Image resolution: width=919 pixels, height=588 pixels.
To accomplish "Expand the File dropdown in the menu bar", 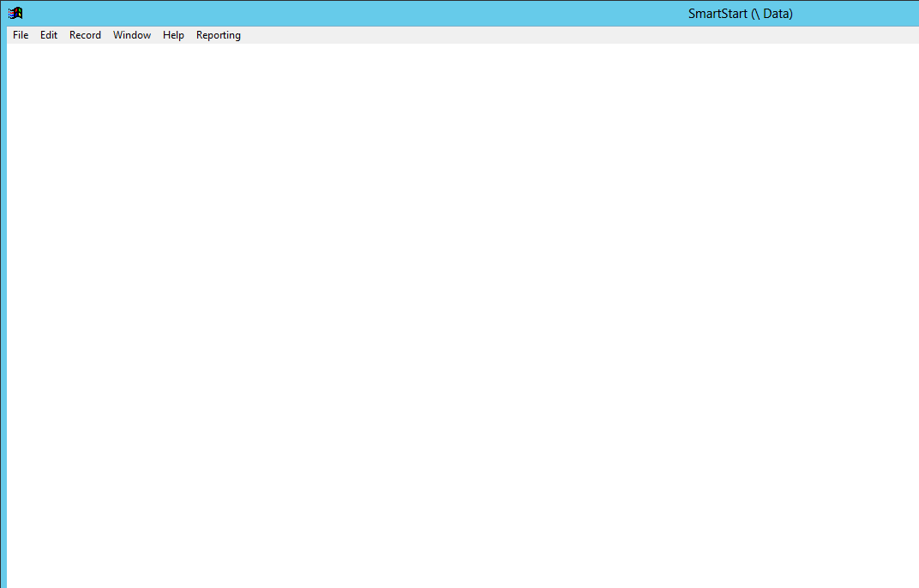I will [21, 35].
